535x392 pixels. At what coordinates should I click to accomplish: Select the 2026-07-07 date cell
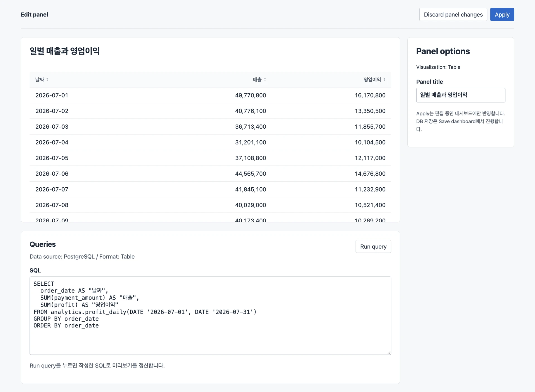point(52,190)
